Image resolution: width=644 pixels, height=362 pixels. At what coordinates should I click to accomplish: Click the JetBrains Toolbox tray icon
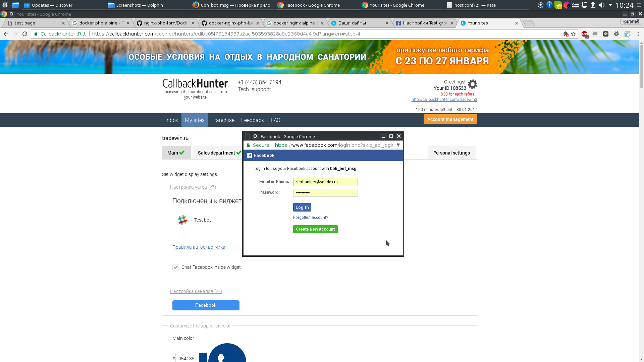pos(567,5)
